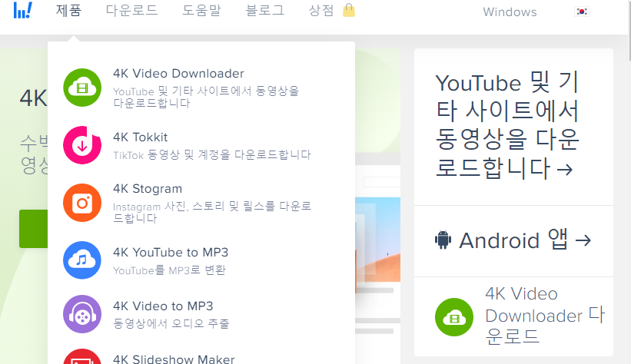631x364 pixels.
Task: Click the 4K Download site logo
Action: point(23,11)
